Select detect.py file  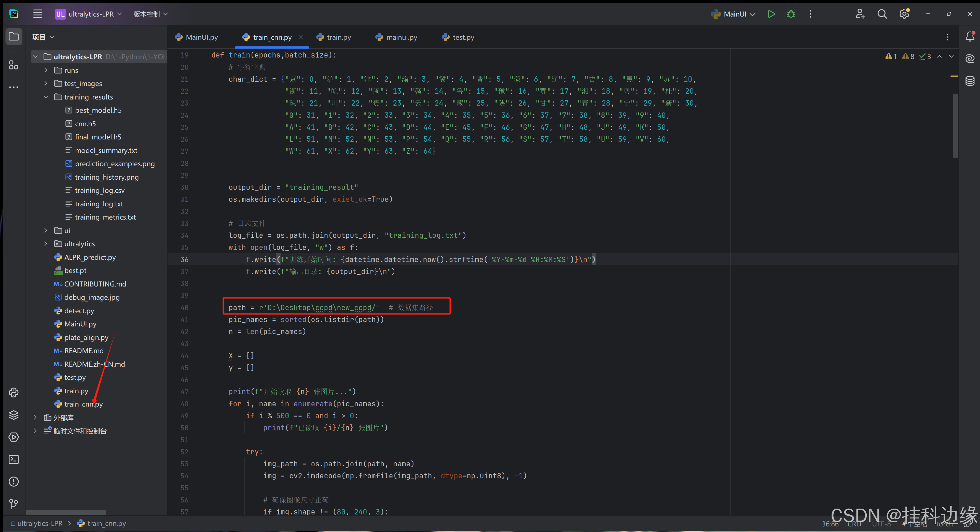(x=79, y=311)
